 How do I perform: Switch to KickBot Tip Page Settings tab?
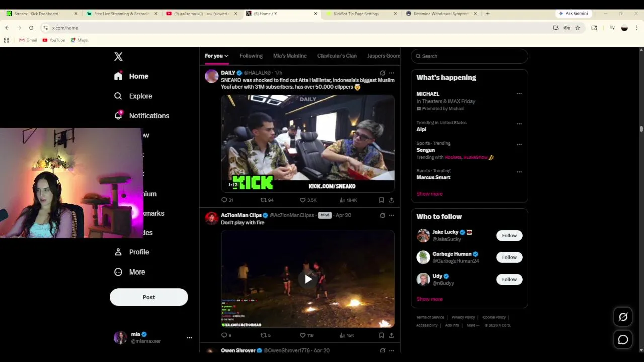(x=362, y=14)
